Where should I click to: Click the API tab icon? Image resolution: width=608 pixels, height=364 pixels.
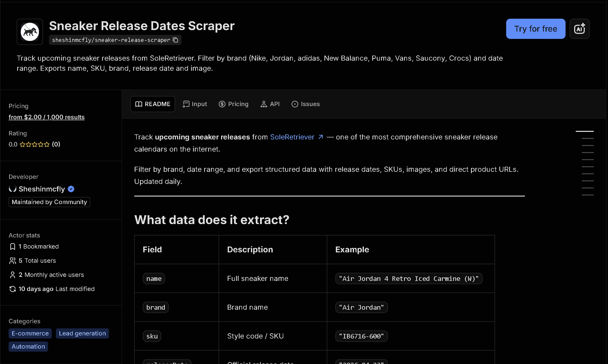coord(264,104)
